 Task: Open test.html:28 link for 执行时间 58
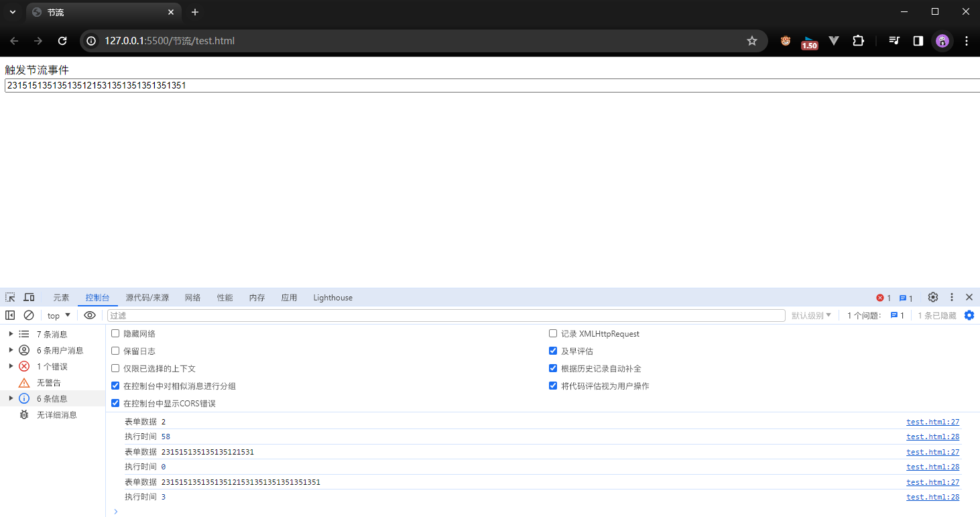[x=933, y=437]
